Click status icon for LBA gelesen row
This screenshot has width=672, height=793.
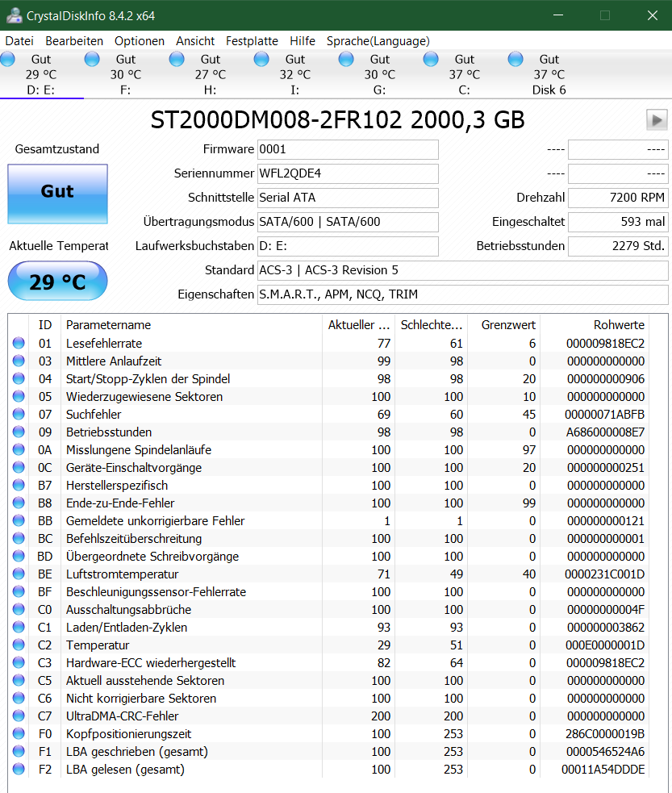tap(19, 769)
